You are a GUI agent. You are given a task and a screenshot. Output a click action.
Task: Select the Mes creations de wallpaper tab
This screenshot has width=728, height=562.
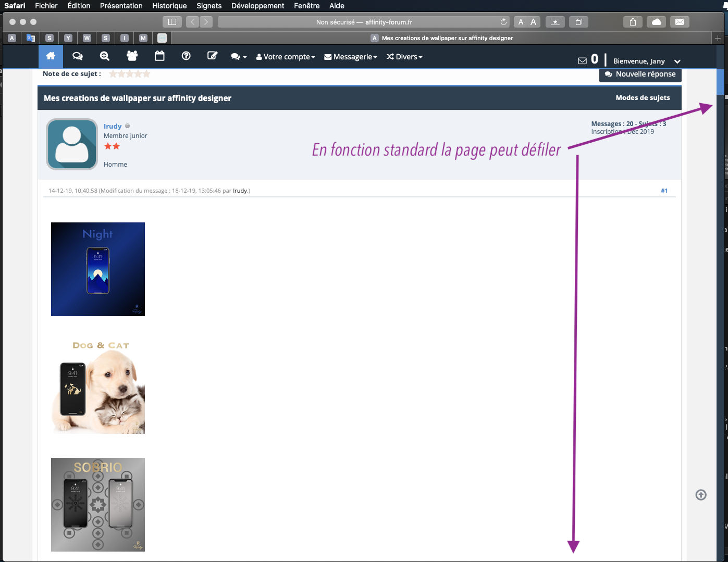click(x=442, y=38)
